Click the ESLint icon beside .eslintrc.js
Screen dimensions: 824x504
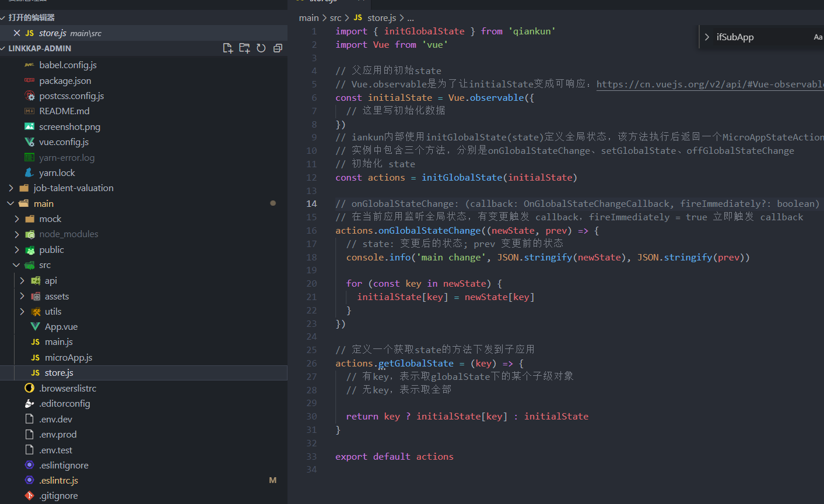[30, 481]
